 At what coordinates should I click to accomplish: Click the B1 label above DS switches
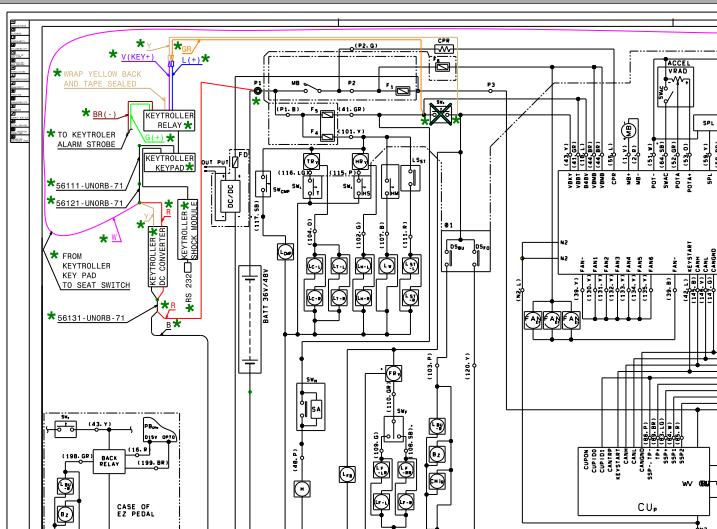449,225
